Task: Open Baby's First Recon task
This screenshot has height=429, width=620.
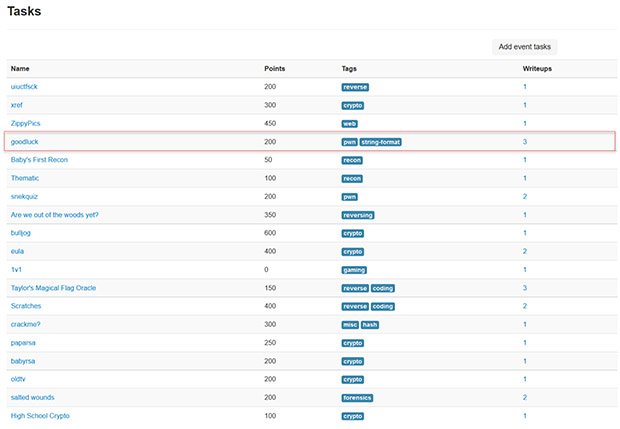Action: [x=39, y=160]
